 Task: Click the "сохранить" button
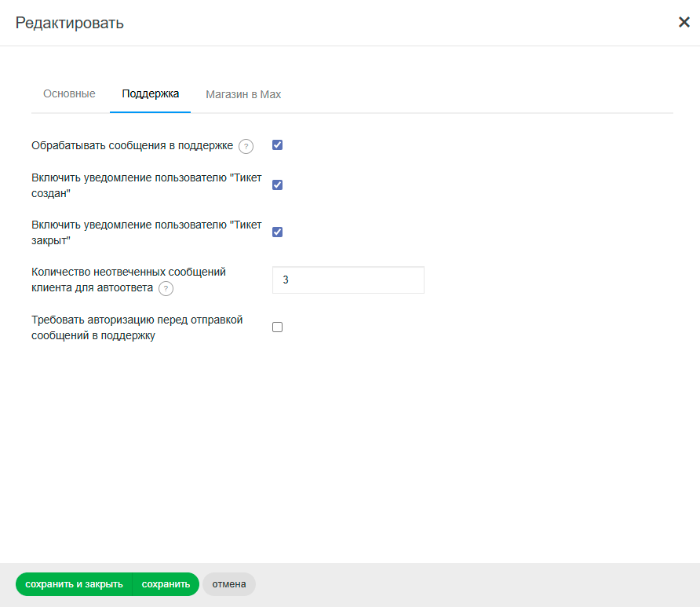[166, 584]
